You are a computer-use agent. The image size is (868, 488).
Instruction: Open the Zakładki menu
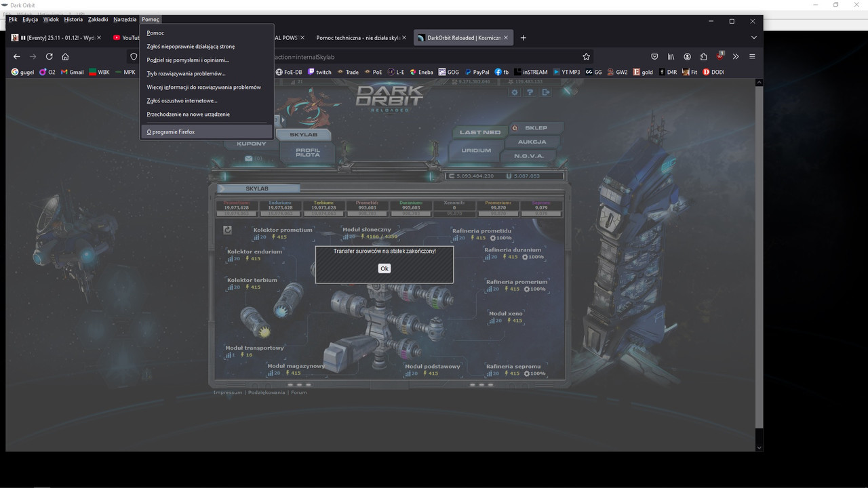click(x=98, y=20)
